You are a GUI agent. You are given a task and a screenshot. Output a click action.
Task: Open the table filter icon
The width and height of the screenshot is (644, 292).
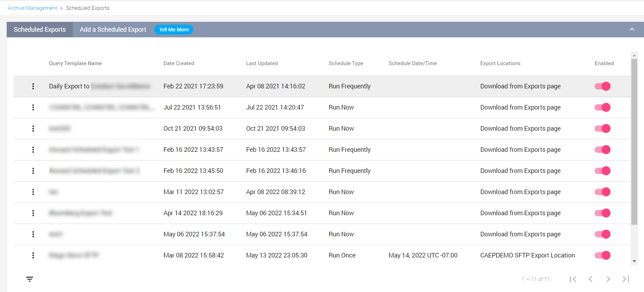[x=30, y=279]
